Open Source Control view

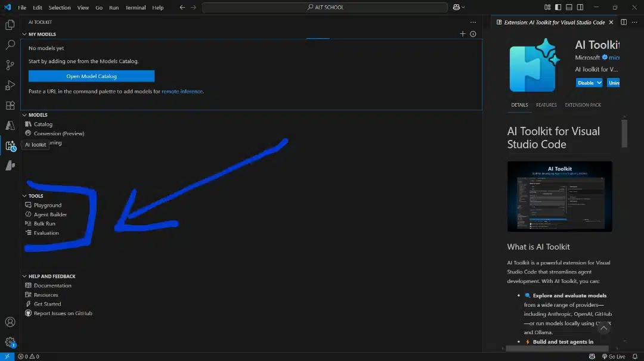[10, 65]
